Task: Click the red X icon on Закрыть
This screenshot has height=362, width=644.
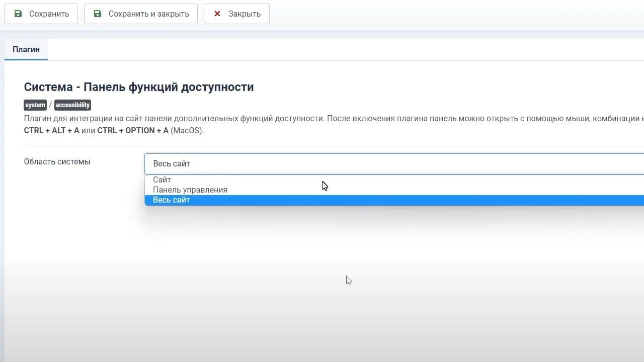Action: pos(217,14)
